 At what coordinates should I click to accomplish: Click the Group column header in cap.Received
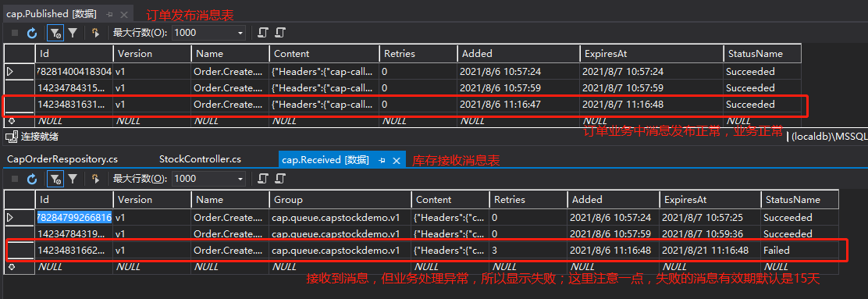pyautogui.click(x=340, y=200)
